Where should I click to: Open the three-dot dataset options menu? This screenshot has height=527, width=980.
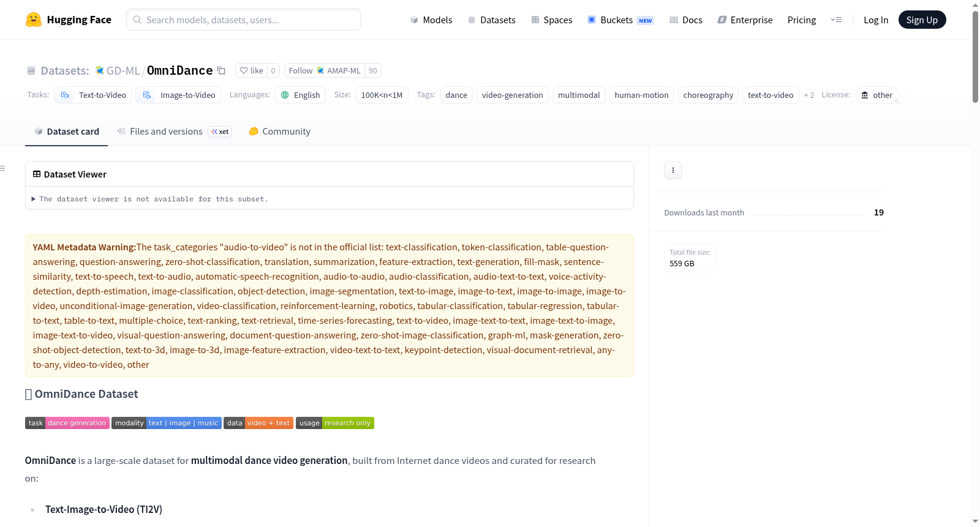pyautogui.click(x=673, y=170)
